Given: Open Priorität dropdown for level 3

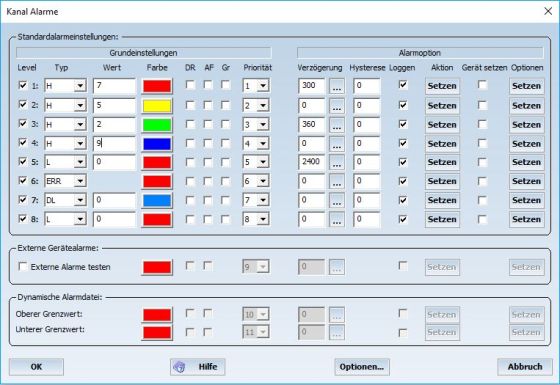Looking at the screenshot, I should click(x=263, y=125).
